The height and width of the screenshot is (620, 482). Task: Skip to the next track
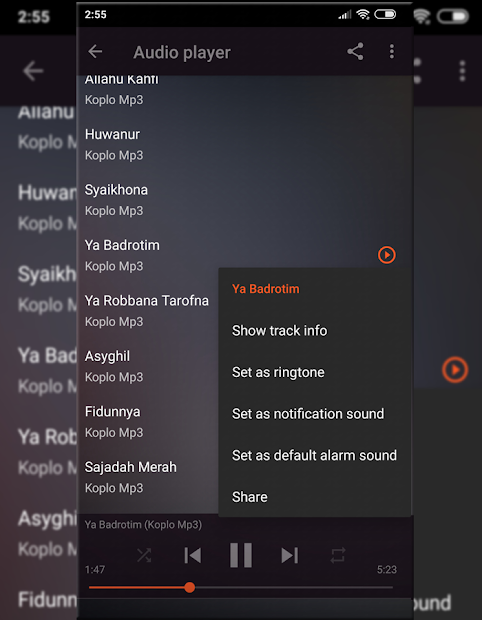(289, 555)
